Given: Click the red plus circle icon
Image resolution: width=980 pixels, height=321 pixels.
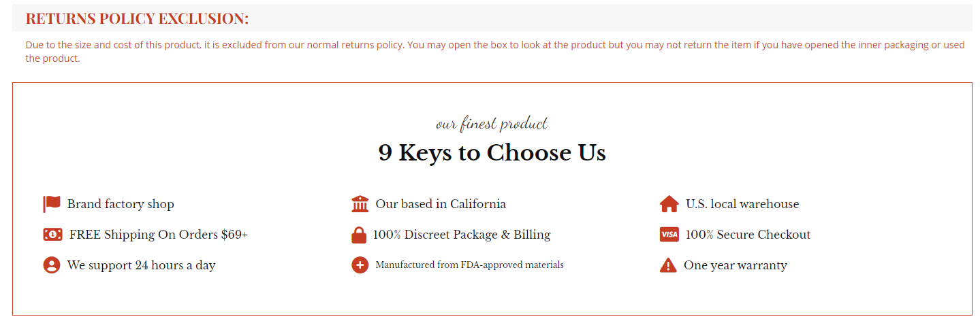Looking at the screenshot, I should pyautogui.click(x=360, y=265).
